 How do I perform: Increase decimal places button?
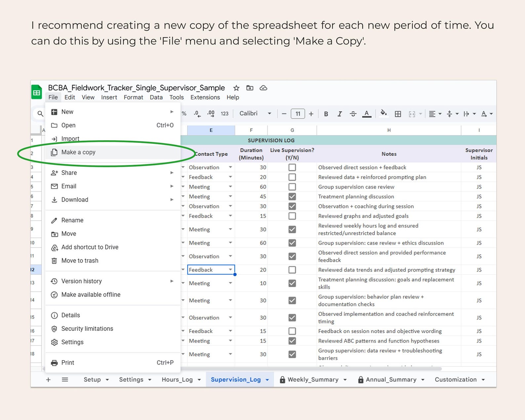pos(211,113)
